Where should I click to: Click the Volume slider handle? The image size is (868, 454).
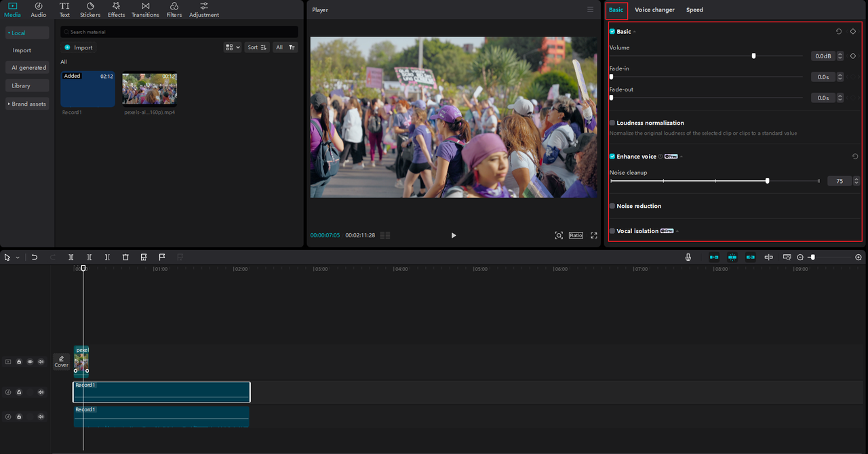tap(753, 56)
